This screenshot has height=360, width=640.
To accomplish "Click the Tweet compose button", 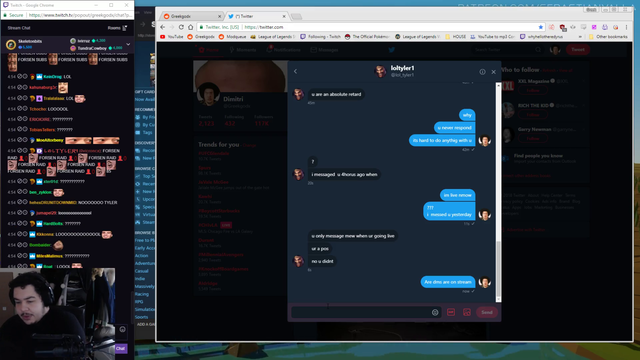I will point(578,49).
